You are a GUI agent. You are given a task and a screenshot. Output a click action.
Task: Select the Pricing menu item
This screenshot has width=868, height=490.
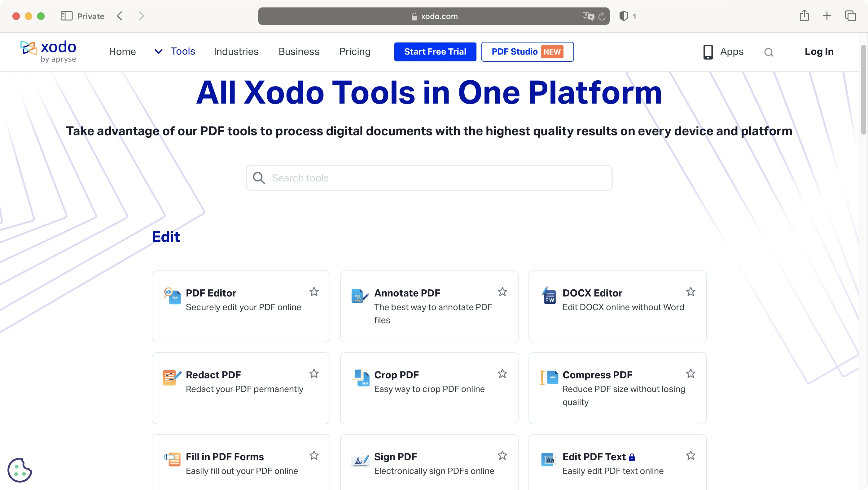point(355,51)
